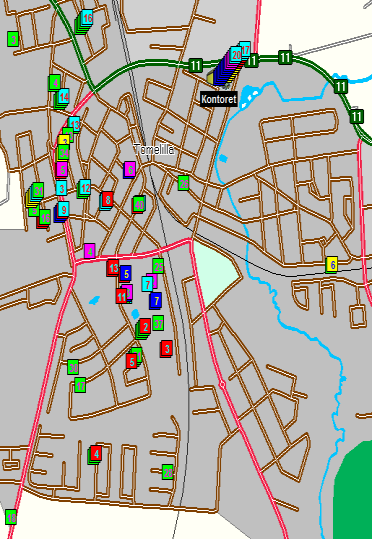
Task: Select the green marker numbered 26
Action: [x=184, y=183]
